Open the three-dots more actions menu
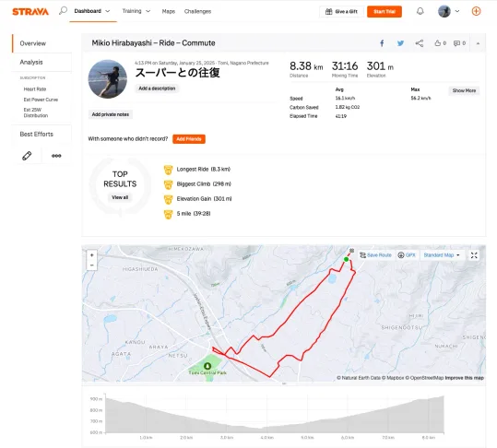This screenshot has height=448, width=497. point(56,156)
